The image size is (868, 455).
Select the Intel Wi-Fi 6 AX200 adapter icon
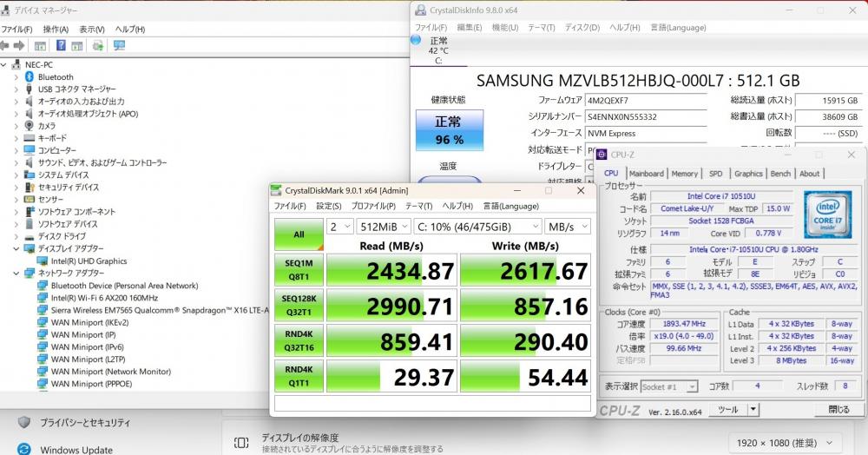pyautogui.click(x=43, y=298)
